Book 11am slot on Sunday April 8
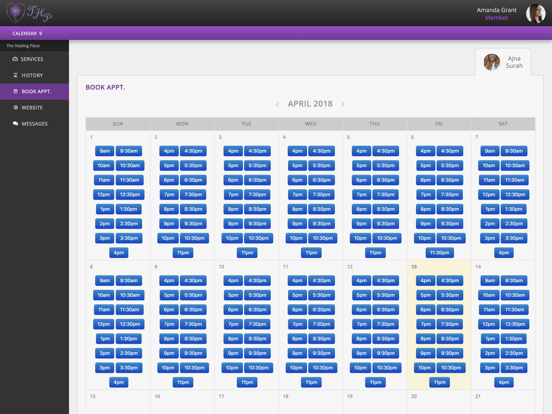The image size is (552, 414). tap(104, 309)
